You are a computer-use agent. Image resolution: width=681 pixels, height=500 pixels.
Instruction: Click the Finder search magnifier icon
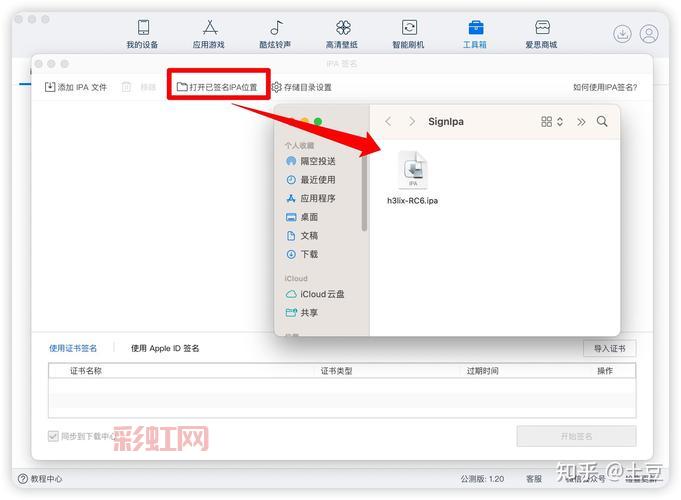pos(602,121)
